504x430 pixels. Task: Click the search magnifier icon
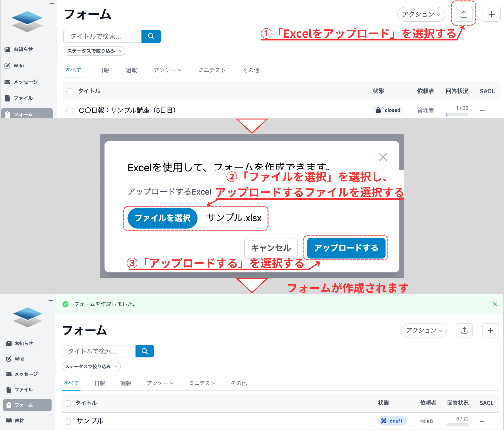point(151,36)
